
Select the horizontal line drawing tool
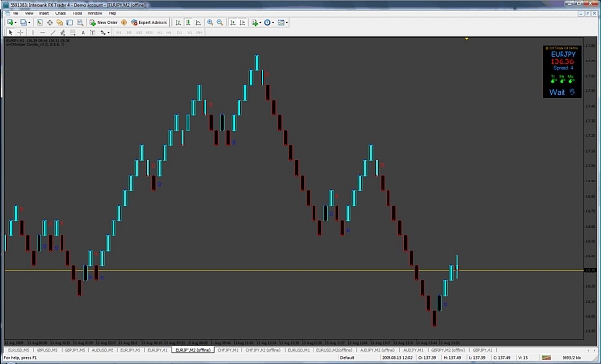click(x=43, y=32)
